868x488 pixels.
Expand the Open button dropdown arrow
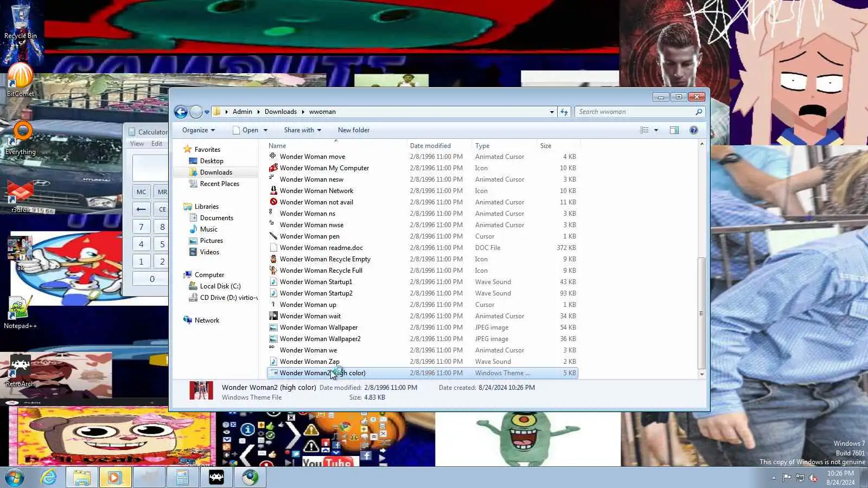(x=265, y=130)
